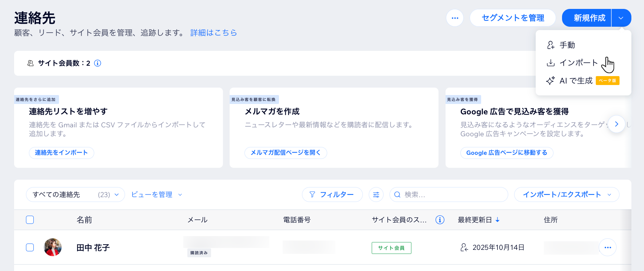This screenshot has width=644, height=271.
Task: Click the フィルター button
Action: 332,195
